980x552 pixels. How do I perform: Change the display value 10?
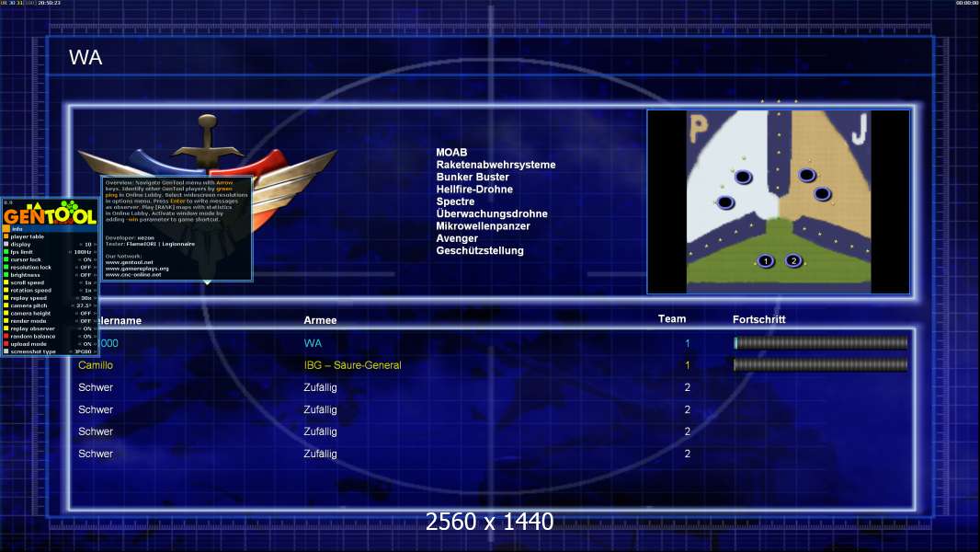pos(87,245)
